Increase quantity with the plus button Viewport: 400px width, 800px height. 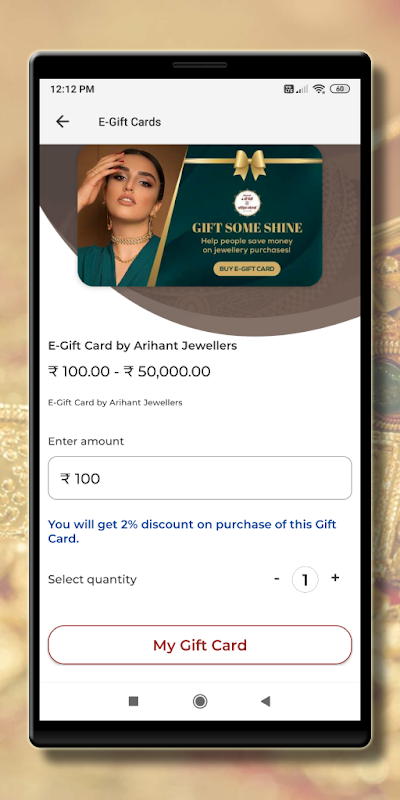coord(335,578)
